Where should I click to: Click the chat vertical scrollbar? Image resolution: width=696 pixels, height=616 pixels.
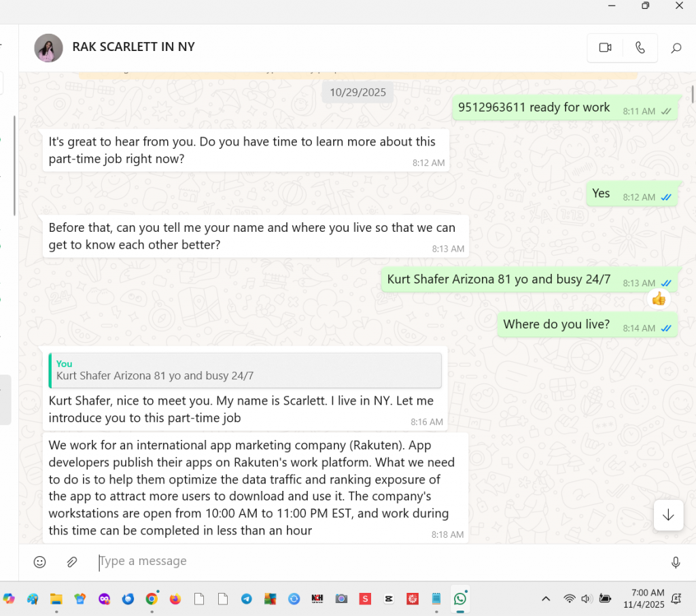[x=693, y=95]
